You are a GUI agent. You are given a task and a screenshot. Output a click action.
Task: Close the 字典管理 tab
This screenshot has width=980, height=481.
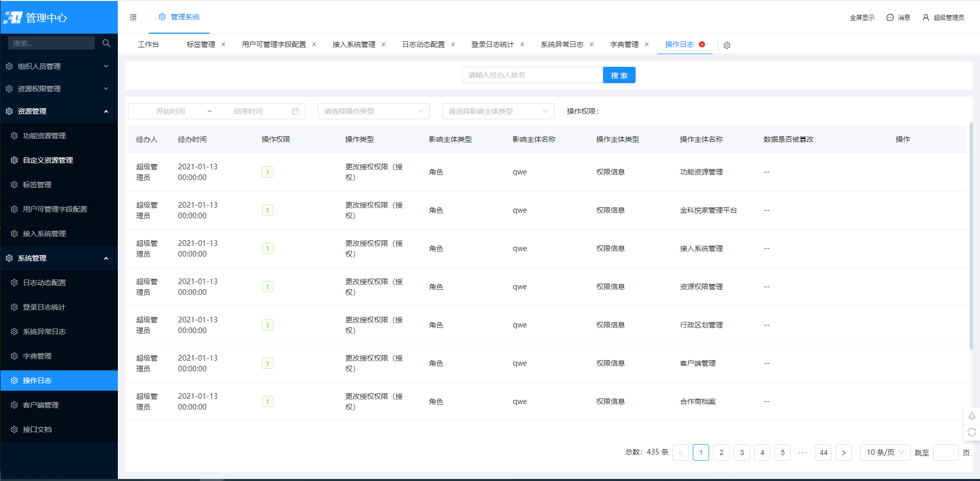647,44
